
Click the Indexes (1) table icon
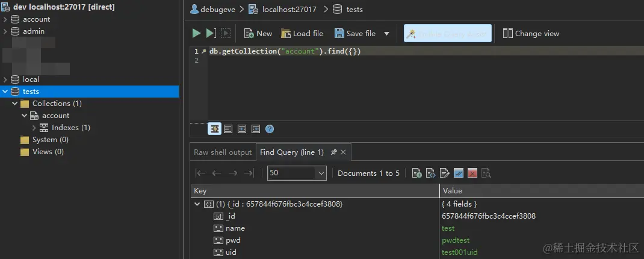tap(44, 128)
